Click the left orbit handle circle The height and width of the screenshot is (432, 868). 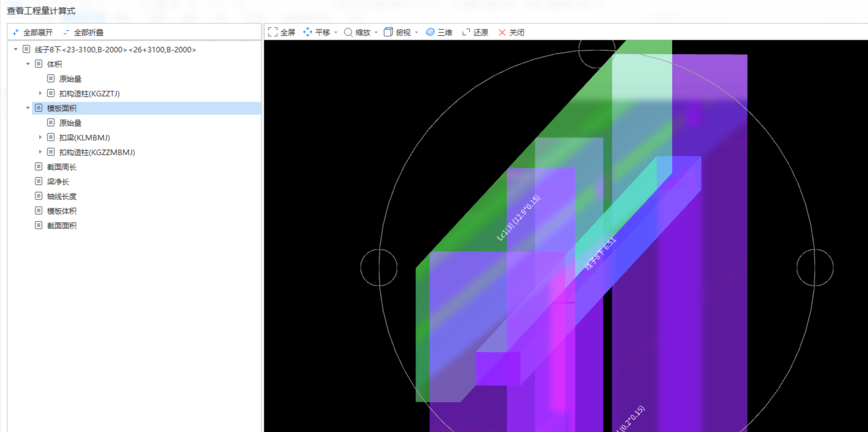click(379, 268)
